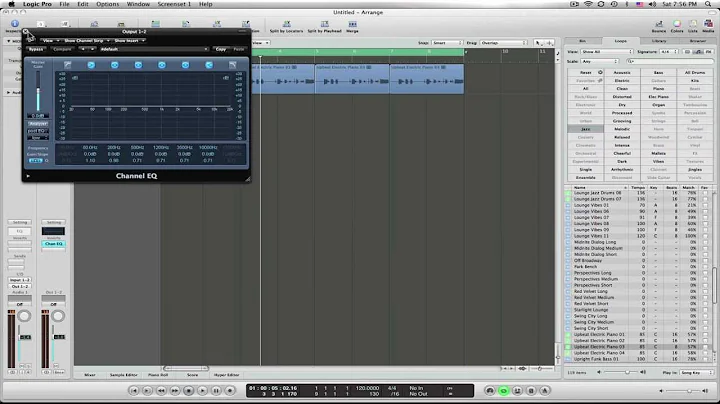This screenshot has width=720, height=404.
Task: Click the Spotlight magnifier in menu bar
Action: [708, 4]
